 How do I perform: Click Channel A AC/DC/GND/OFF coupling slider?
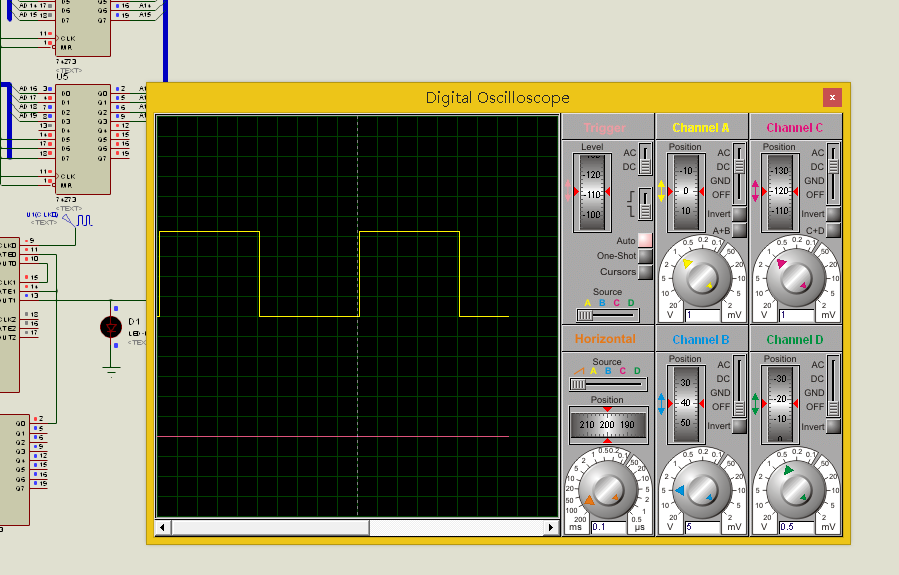tap(740, 174)
